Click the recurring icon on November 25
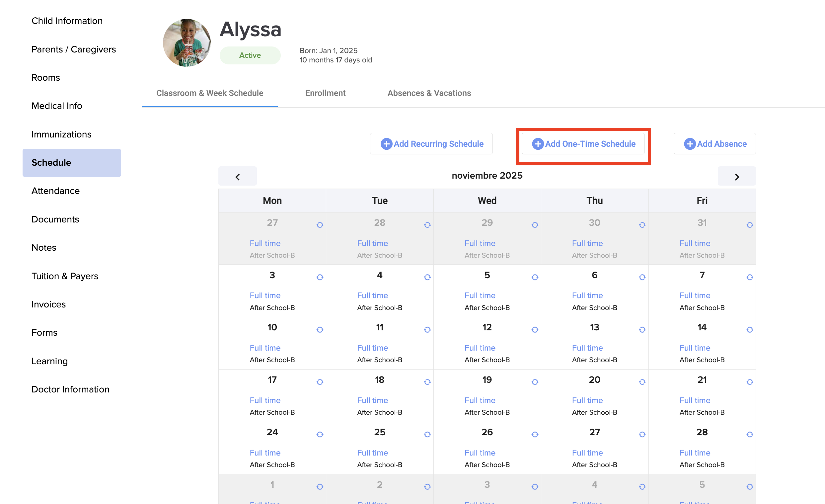Image resolution: width=825 pixels, height=504 pixels. coord(427,435)
